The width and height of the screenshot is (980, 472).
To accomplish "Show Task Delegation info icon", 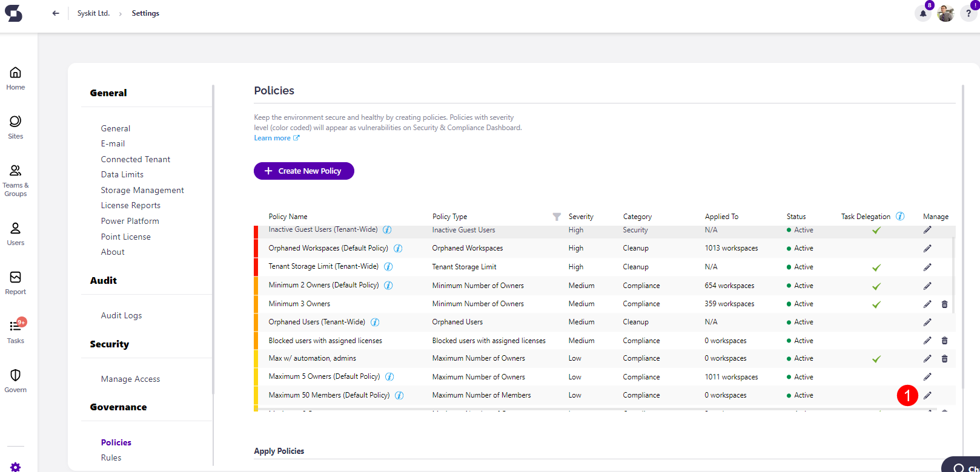I will tap(900, 216).
